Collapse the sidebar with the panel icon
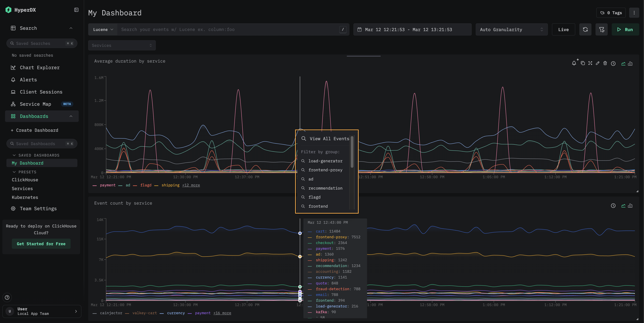 [76, 10]
